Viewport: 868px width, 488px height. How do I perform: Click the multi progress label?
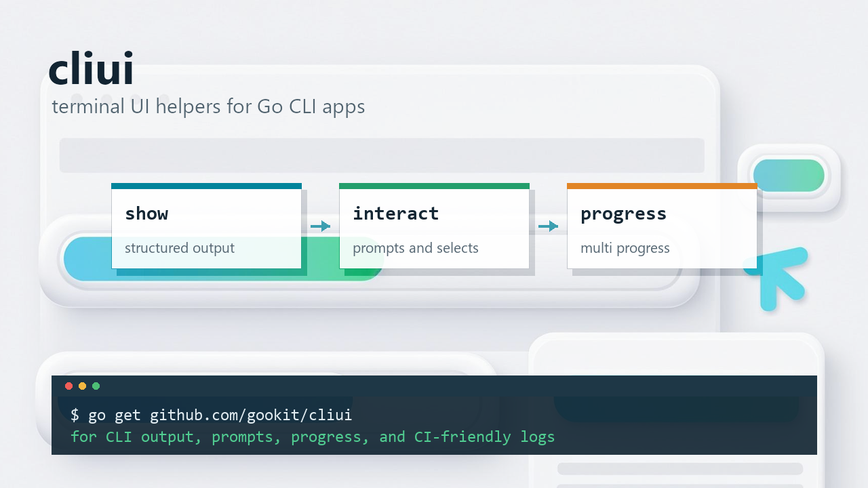pyautogui.click(x=625, y=248)
